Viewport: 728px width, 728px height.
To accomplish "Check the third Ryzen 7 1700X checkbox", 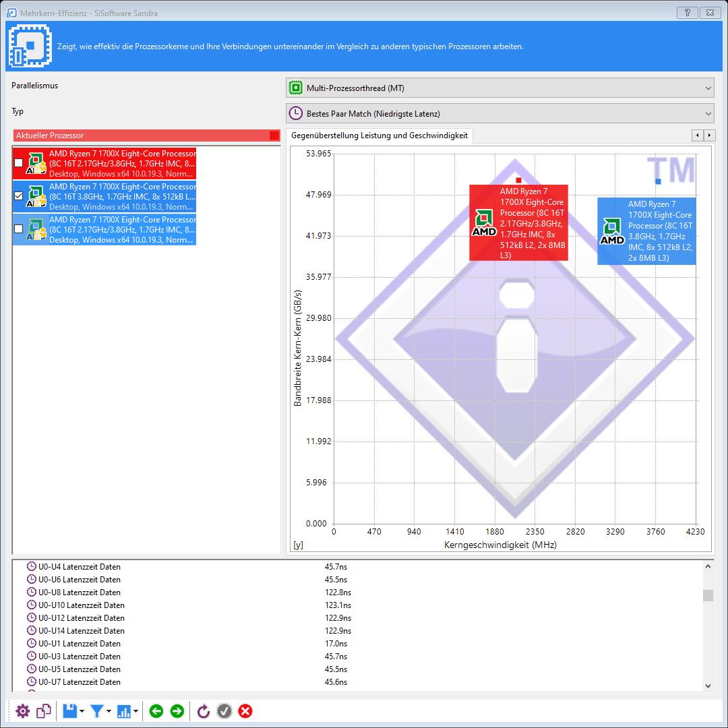I will [x=19, y=229].
